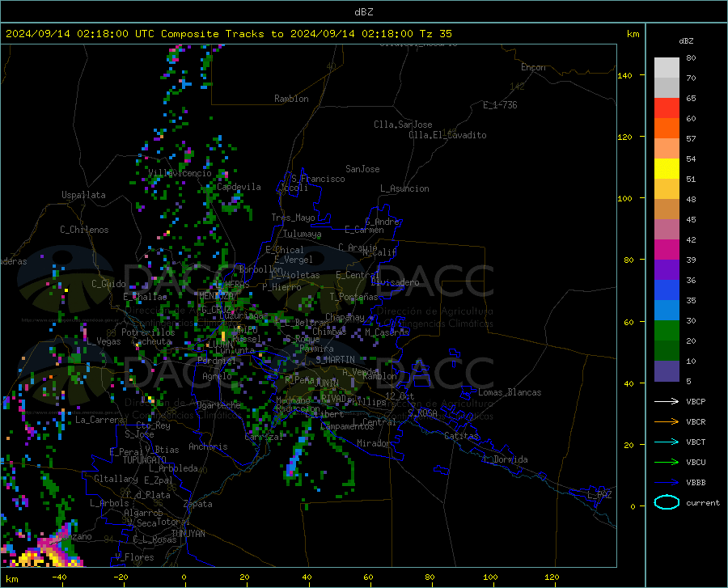The height and width of the screenshot is (588, 728).
Task: Click the La_Carrera map label
Action: coord(99,420)
